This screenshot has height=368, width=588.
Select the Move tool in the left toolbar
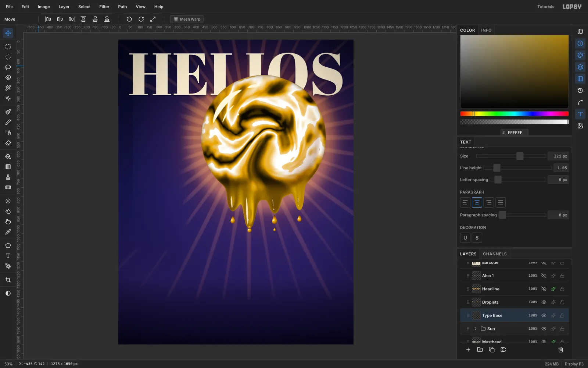point(8,33)
